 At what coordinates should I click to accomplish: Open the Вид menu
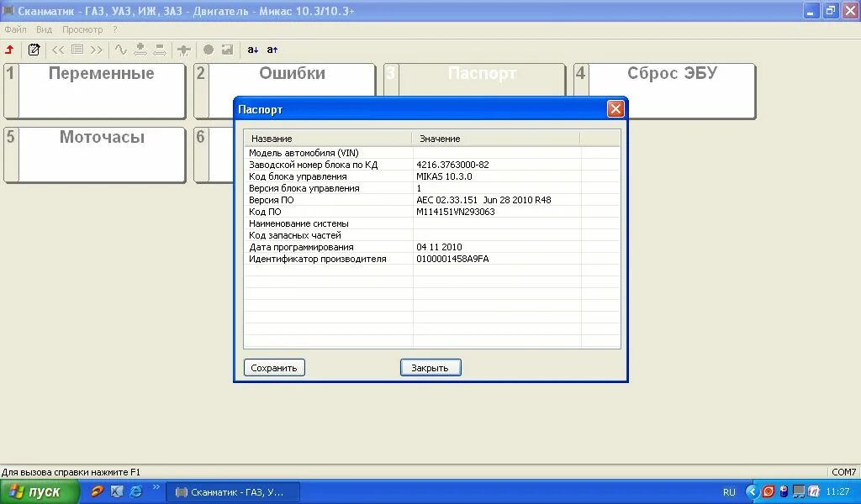pos(44,29)
